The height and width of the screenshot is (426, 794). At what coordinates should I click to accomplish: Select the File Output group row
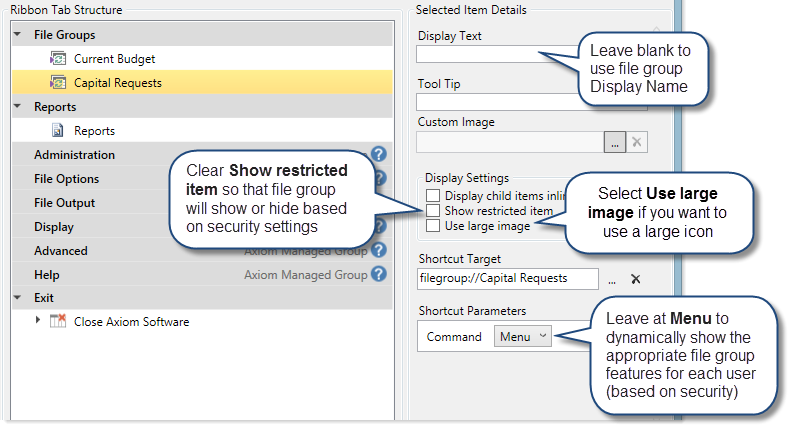pyautogui.click(x=64, y=203)
